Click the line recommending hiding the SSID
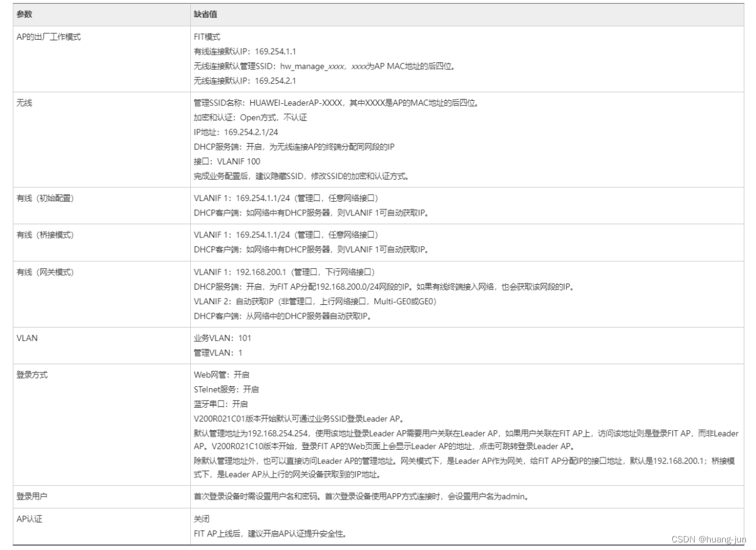Image resolution: width=756 pixels, height=550 pixels. [301, 176]
